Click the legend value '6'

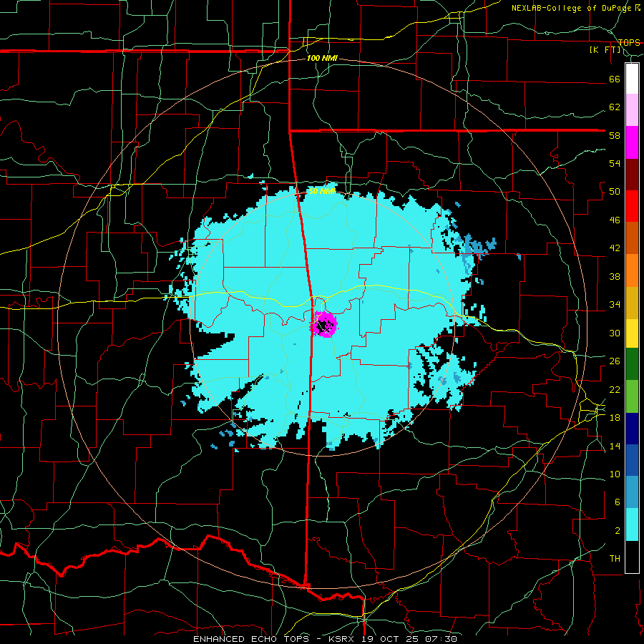click(x=618, y=502)
